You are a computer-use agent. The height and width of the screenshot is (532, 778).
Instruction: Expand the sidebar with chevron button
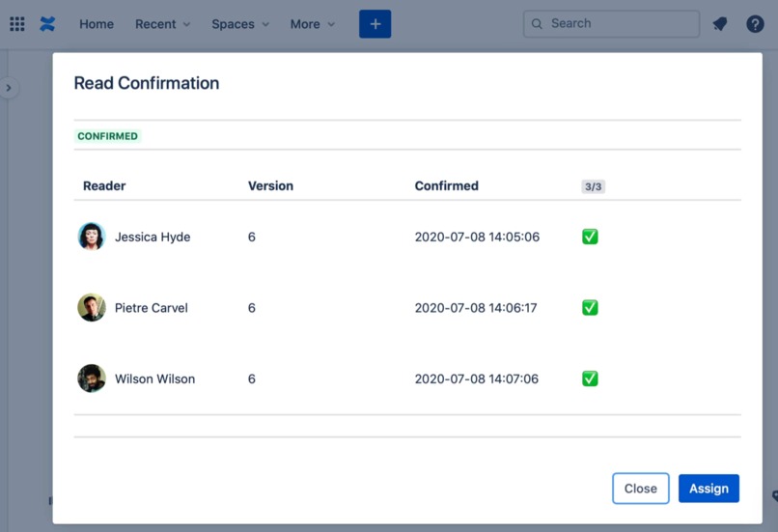point(9,88)
